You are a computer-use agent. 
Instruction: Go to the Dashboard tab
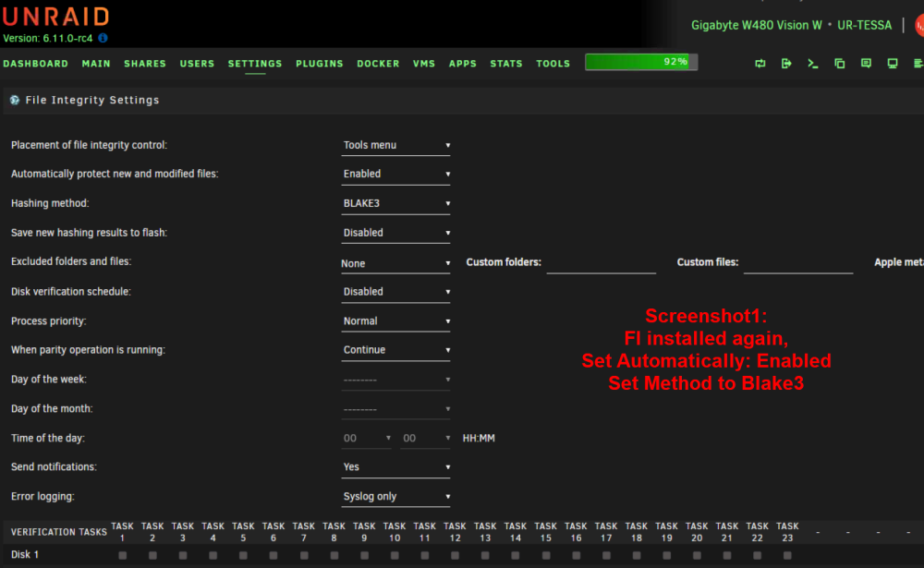35,64
